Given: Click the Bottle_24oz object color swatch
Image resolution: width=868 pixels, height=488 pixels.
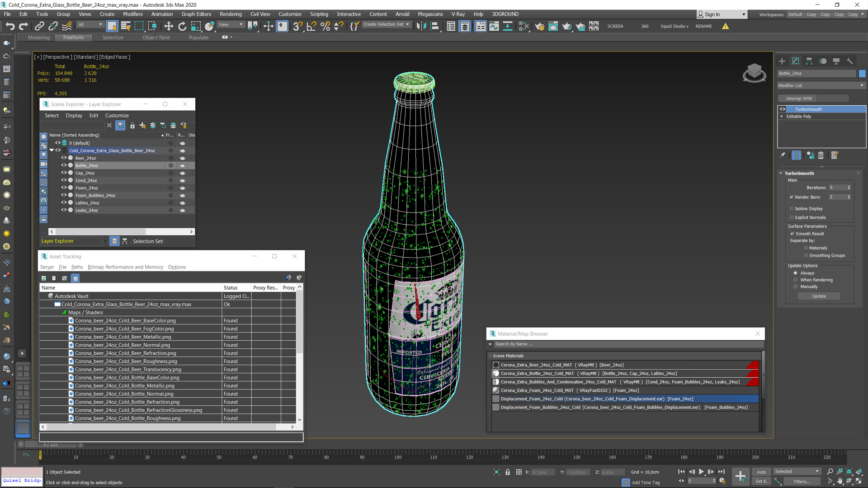Looking at the screenshot, I should [862, 73].
